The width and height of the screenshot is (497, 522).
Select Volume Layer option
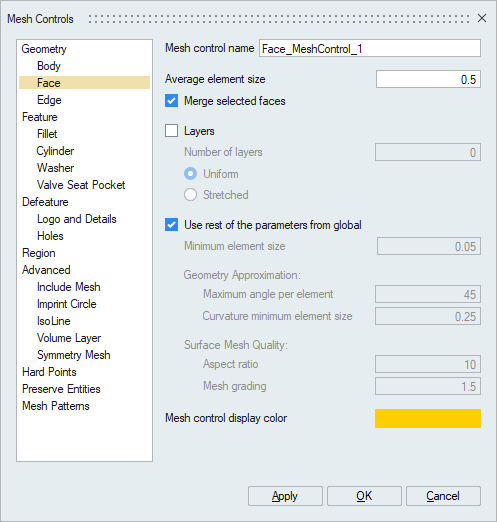(x=69, y=338)
